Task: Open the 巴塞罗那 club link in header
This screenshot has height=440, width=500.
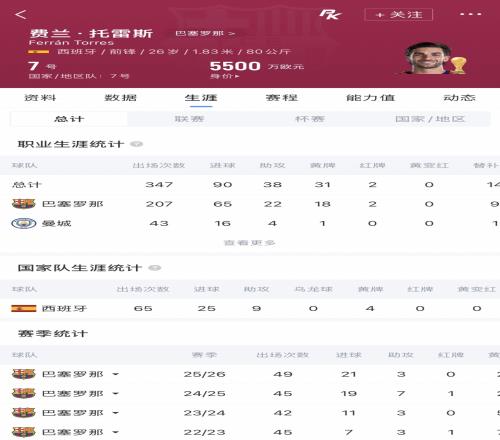Action: point(205,33)
